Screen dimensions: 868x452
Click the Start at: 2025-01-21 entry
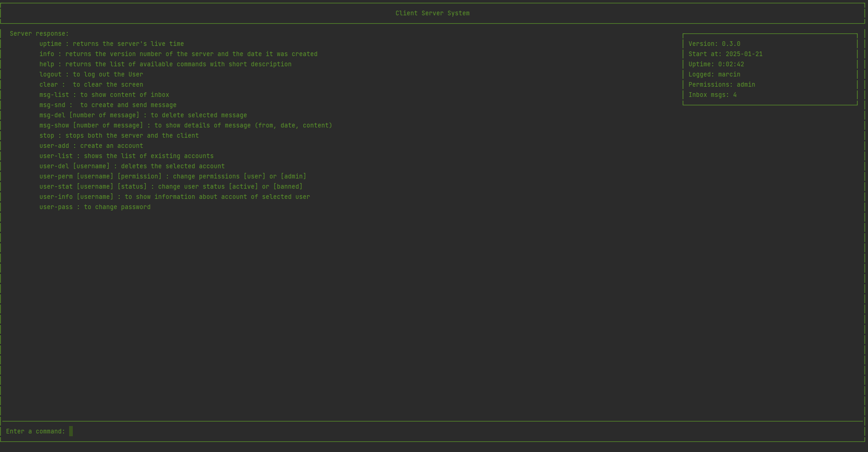[725, 54]
